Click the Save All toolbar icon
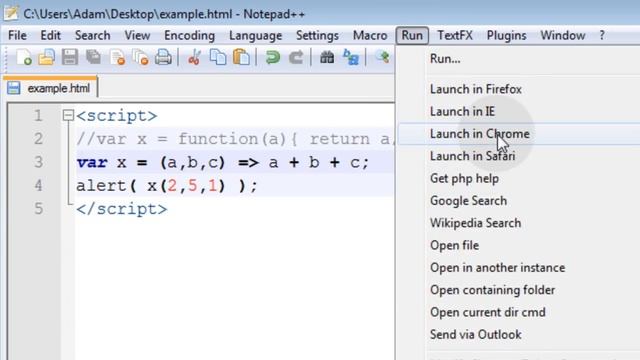Viewport: 640px width, 360px height. (x=93, y=57)
